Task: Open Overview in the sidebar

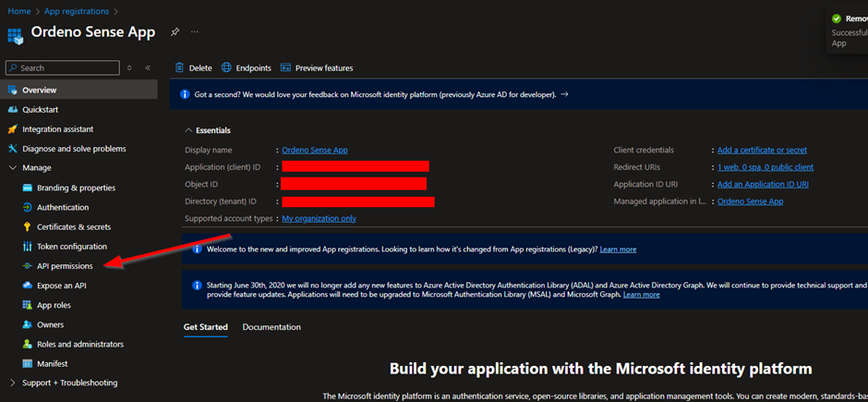Action: pyautogui.click(x=79, y=91)
